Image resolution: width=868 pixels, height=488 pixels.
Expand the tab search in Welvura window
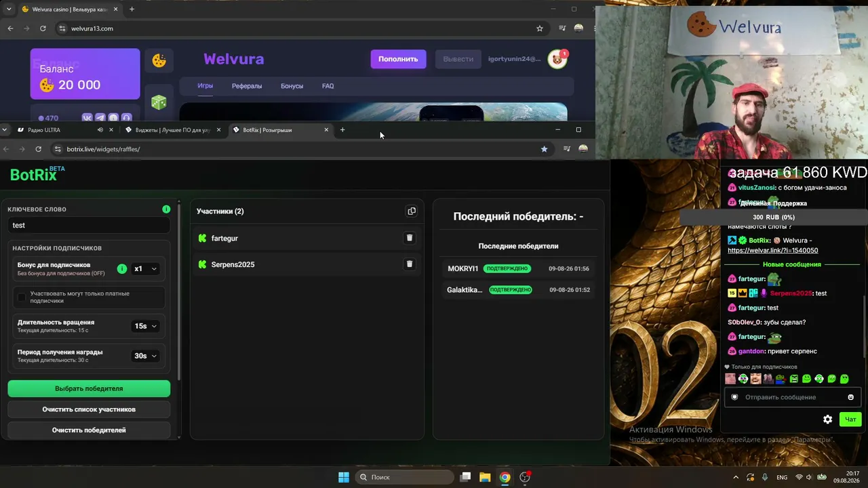coord(9,9)
